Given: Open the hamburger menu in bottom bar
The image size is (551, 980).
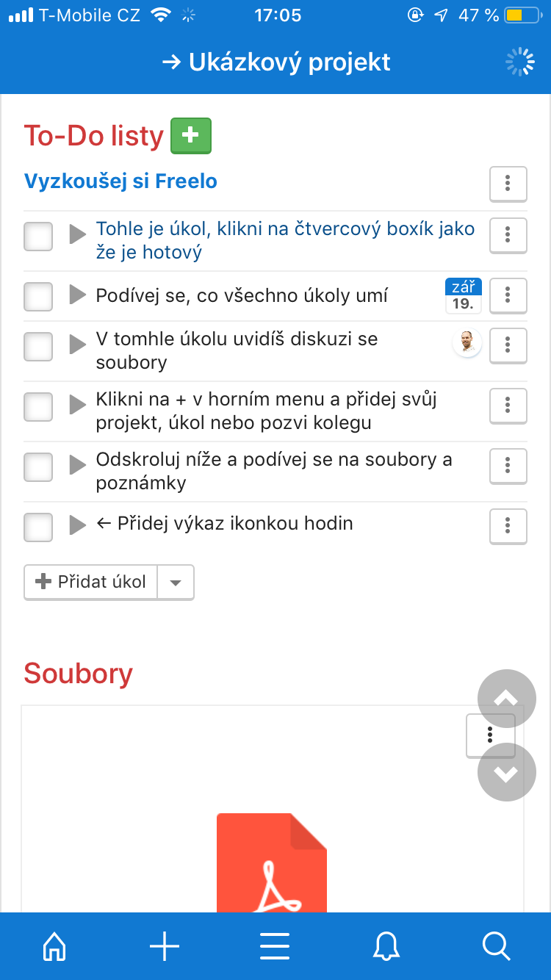Looking at the screenshot, I should coord(275,946).
